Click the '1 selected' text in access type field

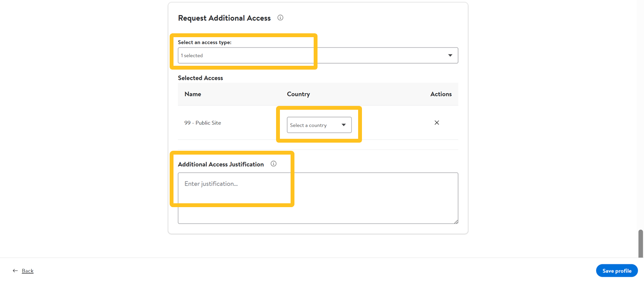[192, 56]
